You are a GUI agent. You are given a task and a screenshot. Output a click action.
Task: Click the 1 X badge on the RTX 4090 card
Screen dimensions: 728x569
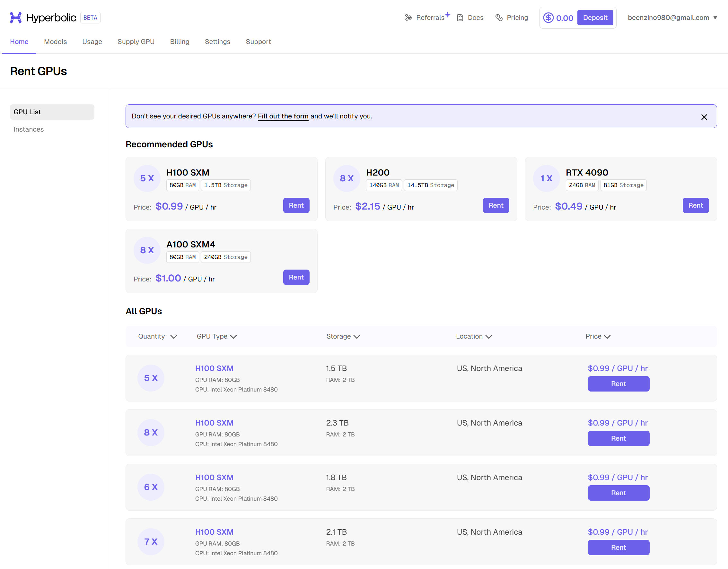coord(546,178)
